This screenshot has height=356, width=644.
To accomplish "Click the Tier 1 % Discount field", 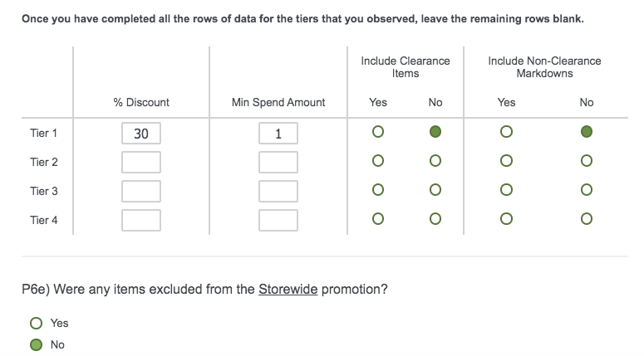I will (141, 133).
